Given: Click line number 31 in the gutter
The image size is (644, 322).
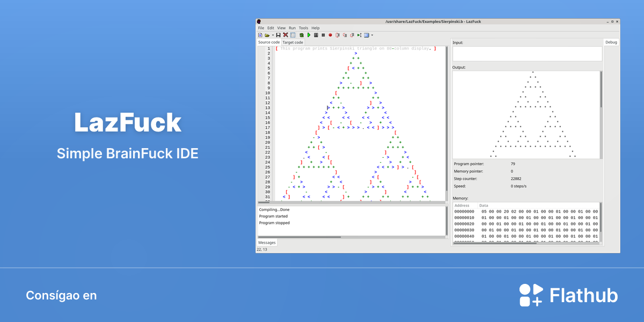Looking at the screenshot, I should [267, 196].
